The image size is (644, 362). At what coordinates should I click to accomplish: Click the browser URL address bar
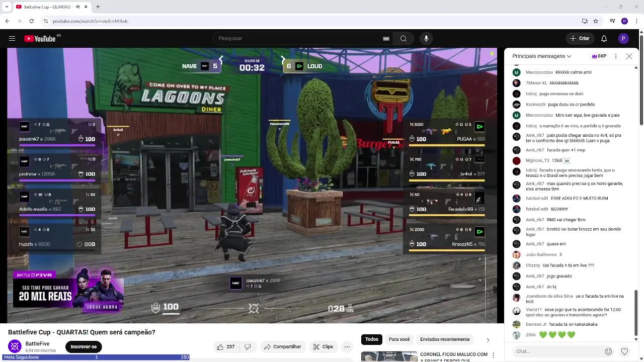pos(312,21)
